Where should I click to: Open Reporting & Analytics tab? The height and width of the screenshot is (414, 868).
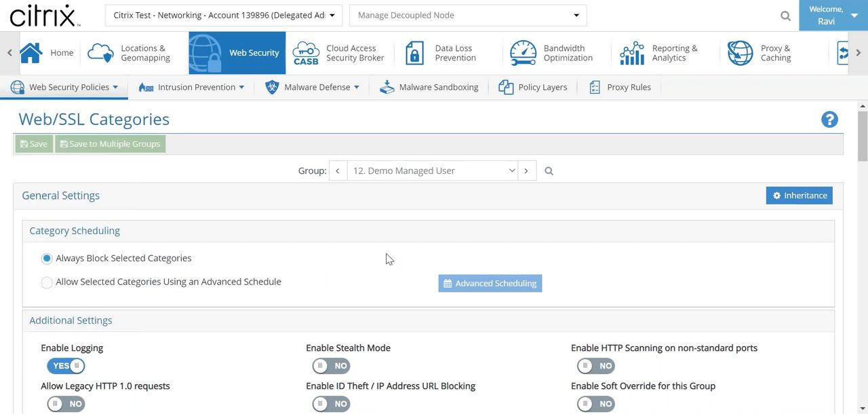(x=660, y=53)
